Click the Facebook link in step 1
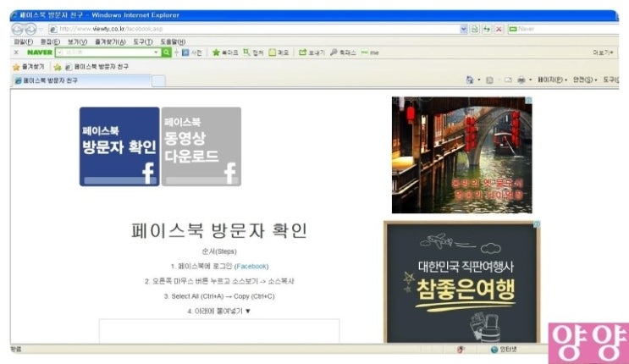 point(251,266)
